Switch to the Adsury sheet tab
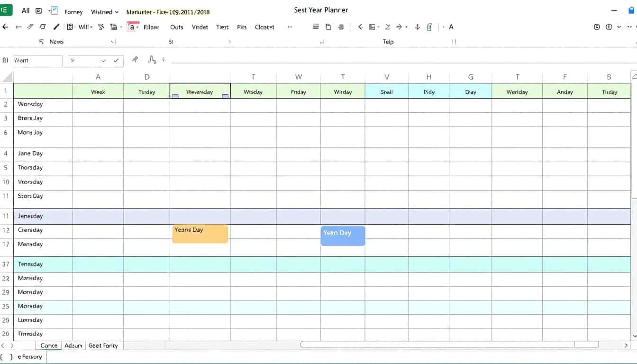The width and height of the screenshot is (637, 364). pyautogui.click(x=73, y=346)
